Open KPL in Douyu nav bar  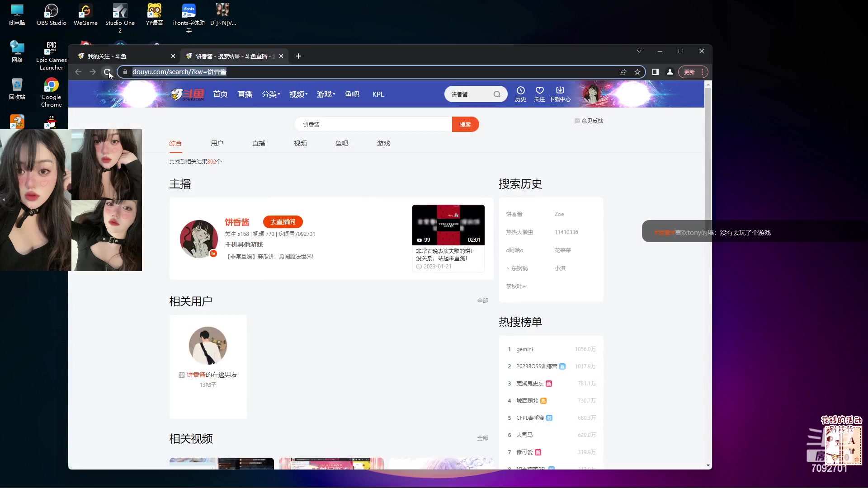tap(378, 94)
